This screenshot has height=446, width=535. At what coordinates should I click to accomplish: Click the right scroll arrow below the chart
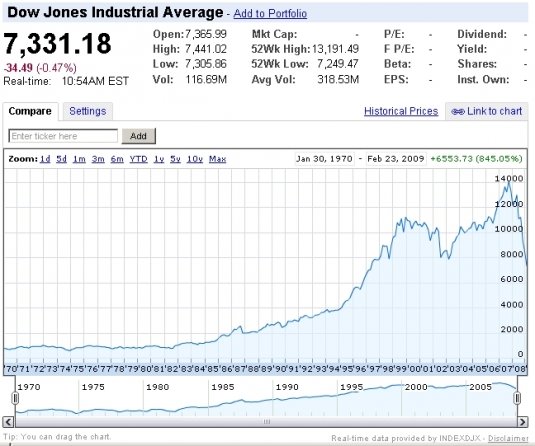pyautogui.click(x=522, y=422)
